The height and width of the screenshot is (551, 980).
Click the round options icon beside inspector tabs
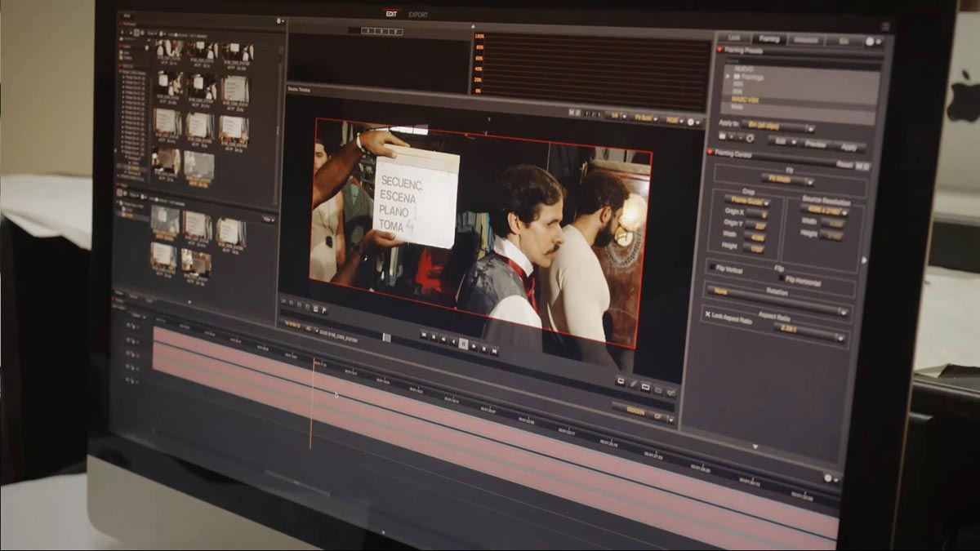(x=870, y=41)
